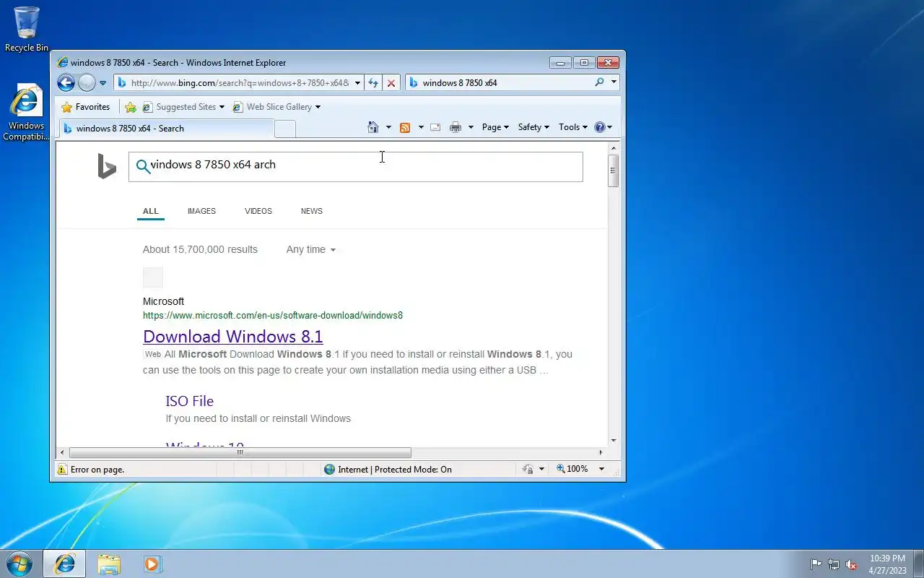Expand the Home button dropdown arrow
Screen dimensions: 924x578
[x=388, y=127]
